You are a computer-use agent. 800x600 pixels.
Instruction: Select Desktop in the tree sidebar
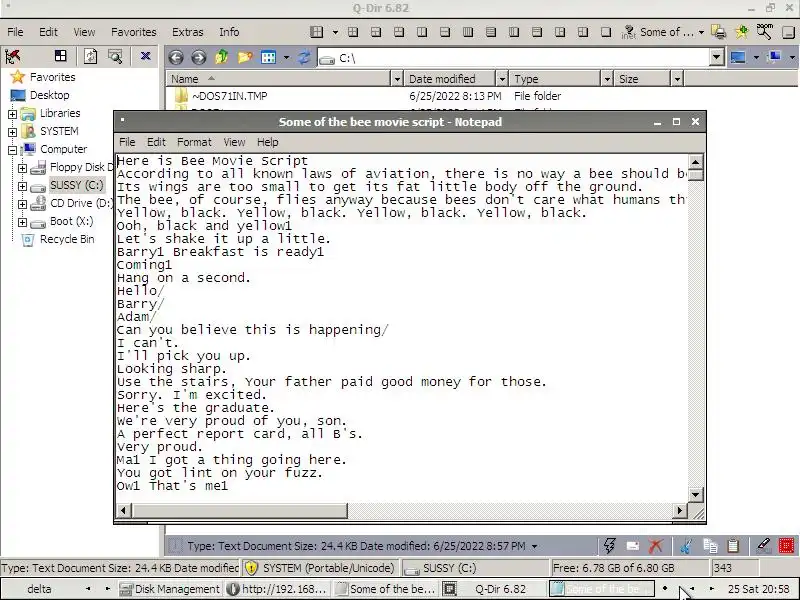(x=49, y=95)
